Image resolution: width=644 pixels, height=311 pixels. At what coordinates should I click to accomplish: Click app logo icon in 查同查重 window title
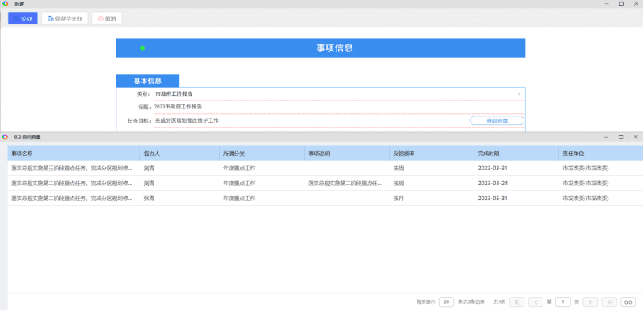(5, 137)
